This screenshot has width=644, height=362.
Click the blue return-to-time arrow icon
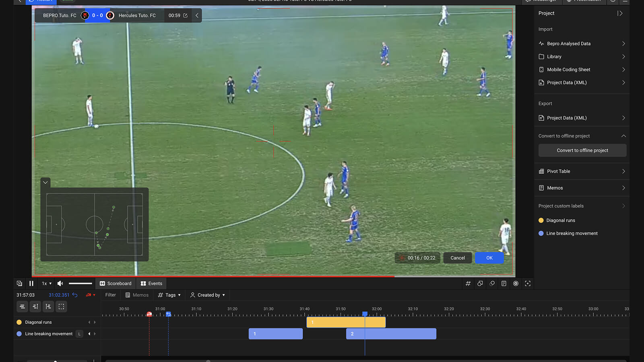75,295
